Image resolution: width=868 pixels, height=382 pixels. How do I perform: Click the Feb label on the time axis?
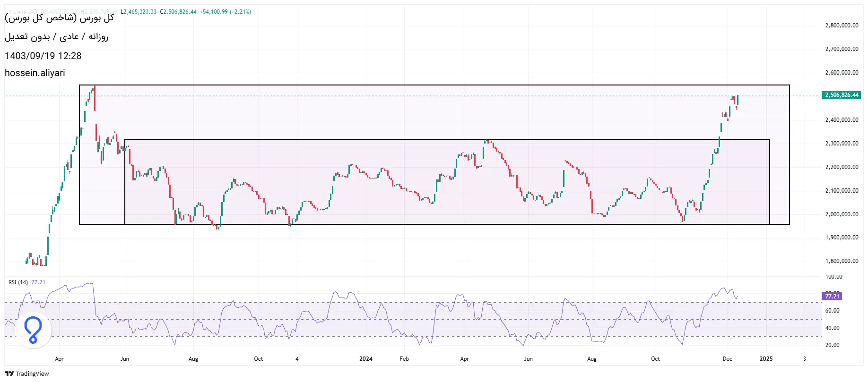404,359
